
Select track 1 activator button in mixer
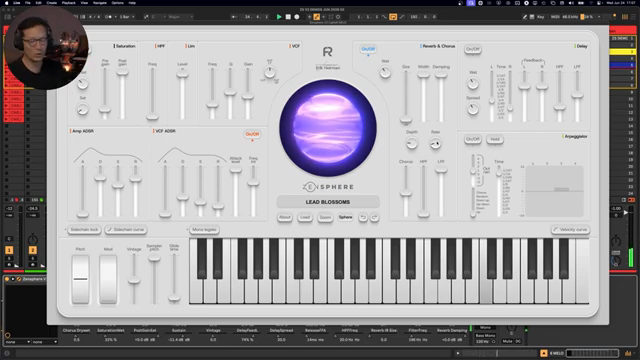[x=9, y=250]
